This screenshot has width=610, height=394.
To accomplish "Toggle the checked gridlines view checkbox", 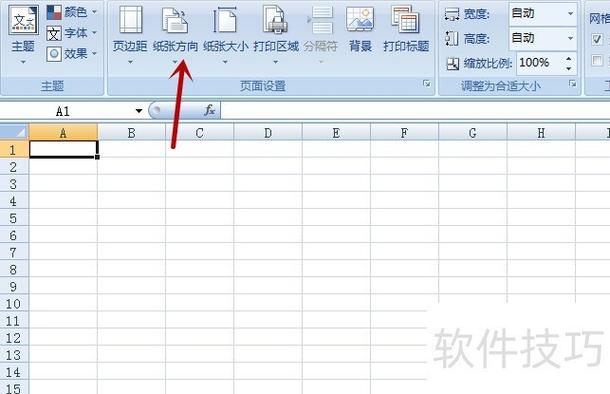I will [x=597, y=39].
